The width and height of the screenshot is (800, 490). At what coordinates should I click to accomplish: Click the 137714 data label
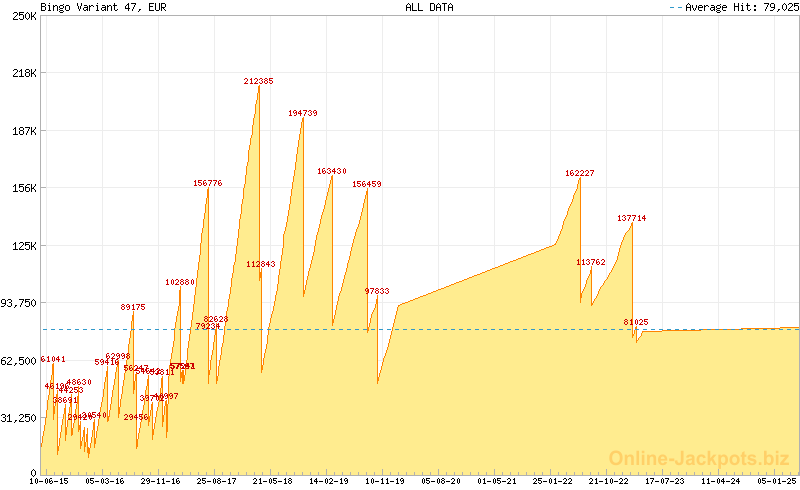[x=632, y=217]
